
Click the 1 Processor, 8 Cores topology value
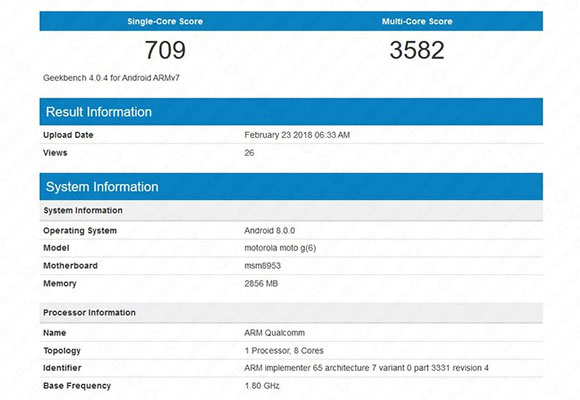coord(284,350)
